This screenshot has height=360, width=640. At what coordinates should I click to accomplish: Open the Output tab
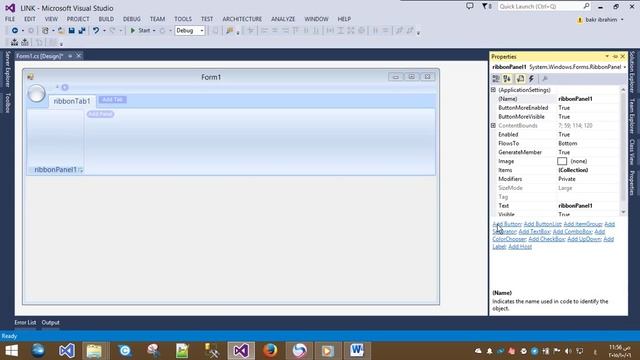click(51, 322)
